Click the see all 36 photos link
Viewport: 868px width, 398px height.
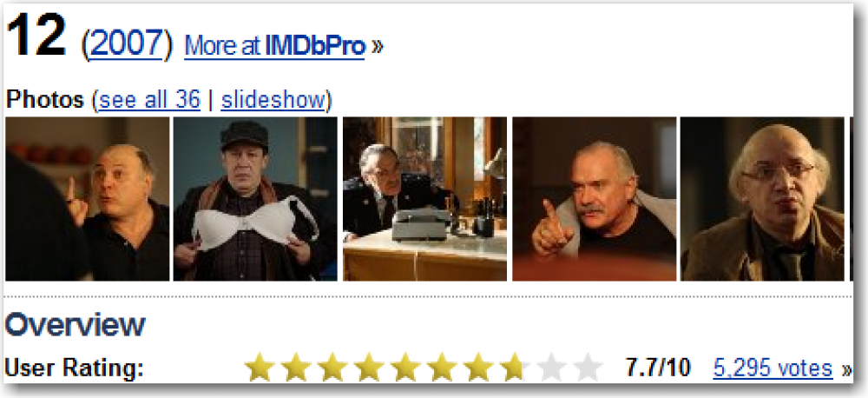149,100
